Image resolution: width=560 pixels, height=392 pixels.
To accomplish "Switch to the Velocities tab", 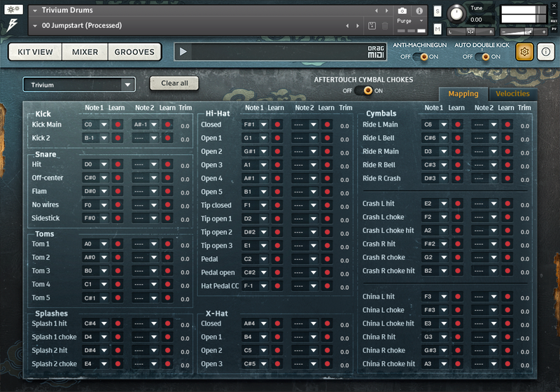I will 512,94.
